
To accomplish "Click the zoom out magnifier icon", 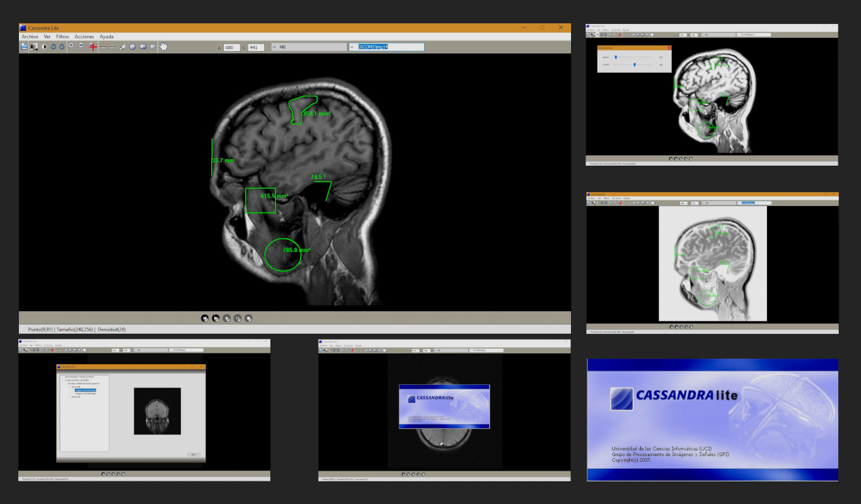I will (81, 47).
